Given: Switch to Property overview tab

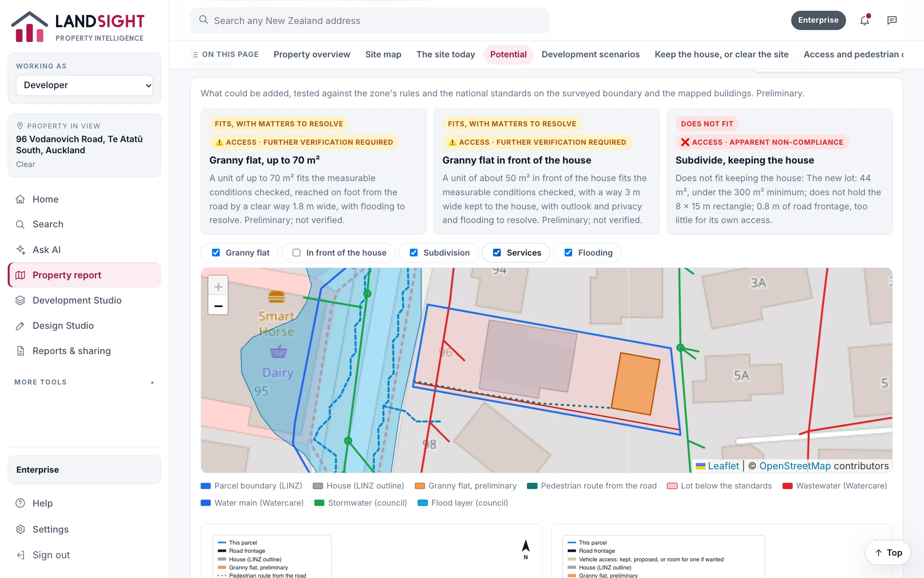Looking at the screenshot, I should 312,54.
